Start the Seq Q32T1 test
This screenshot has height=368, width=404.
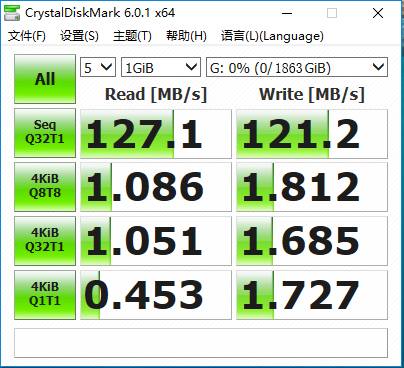pos(45,133)
